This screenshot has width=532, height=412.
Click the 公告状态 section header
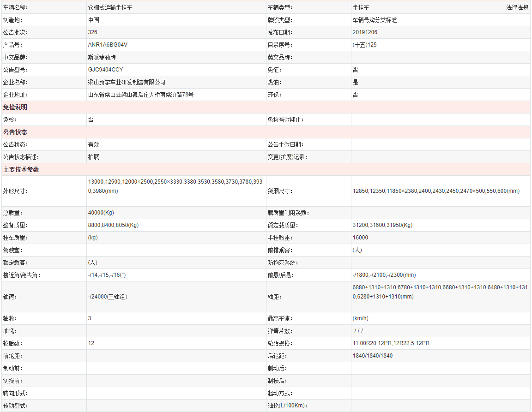(x=15, y=132)
